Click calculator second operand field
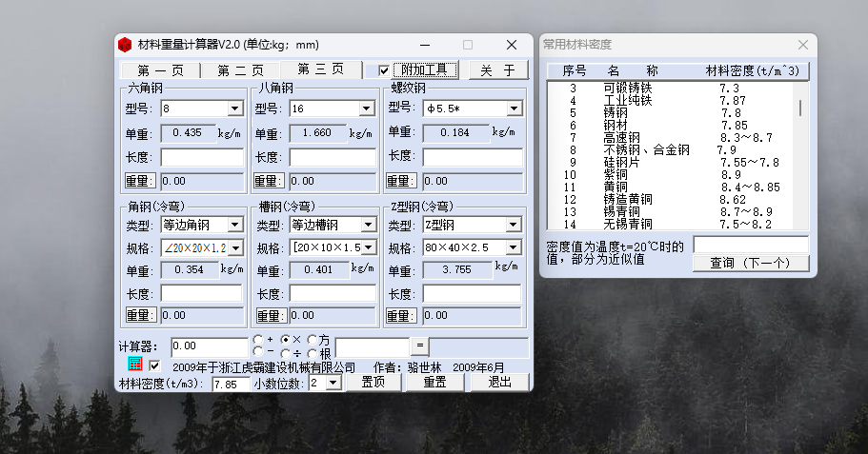Viewport: 868px width, 454px height. tap(373, 347)
